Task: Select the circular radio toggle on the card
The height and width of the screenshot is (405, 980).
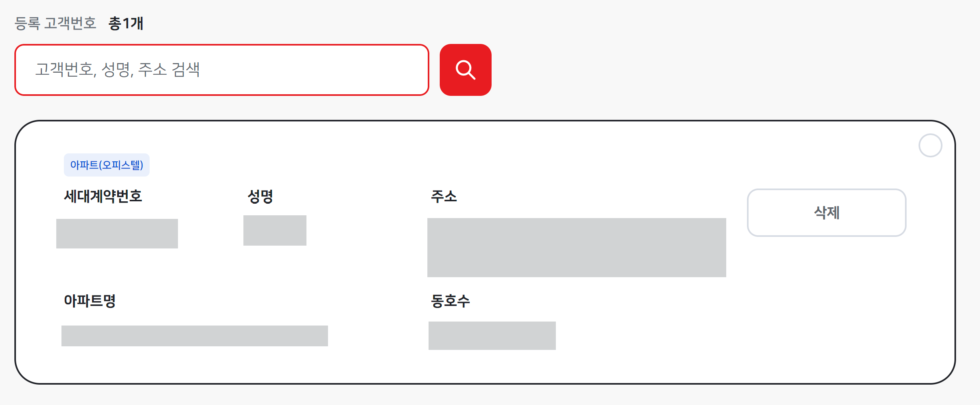Action: click(x=931, y=146)
